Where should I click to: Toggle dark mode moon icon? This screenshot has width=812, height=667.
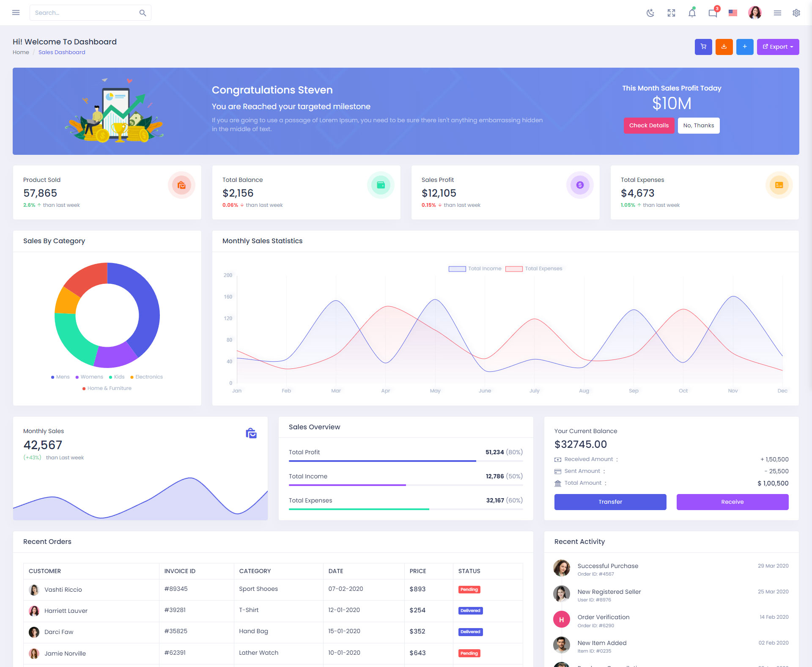coord(650,13)
